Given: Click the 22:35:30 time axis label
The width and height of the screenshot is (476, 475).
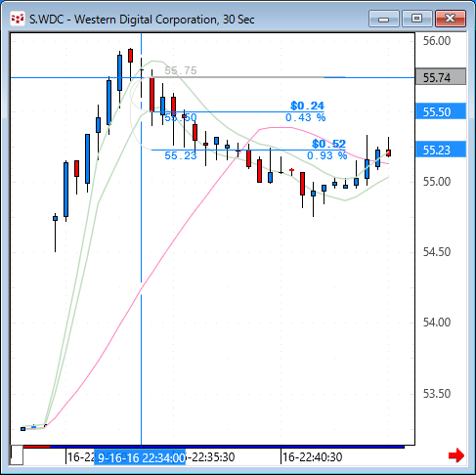Looking at the screenshot, I should pos(213,457).
